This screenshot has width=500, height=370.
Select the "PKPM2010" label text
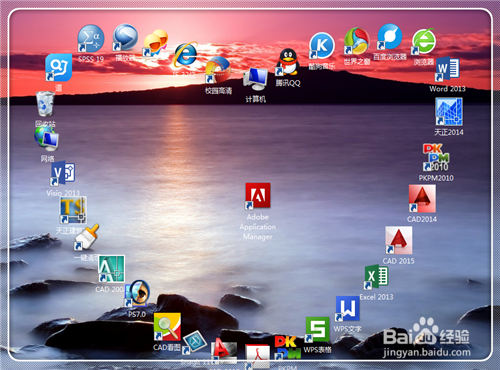tap(436, 178)
